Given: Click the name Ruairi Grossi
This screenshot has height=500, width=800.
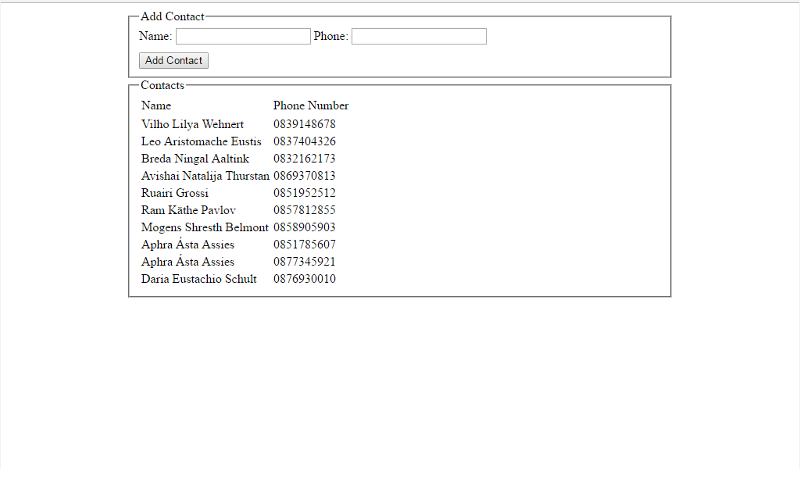Looking at the screenshot, I should click(x=174, y=193).
